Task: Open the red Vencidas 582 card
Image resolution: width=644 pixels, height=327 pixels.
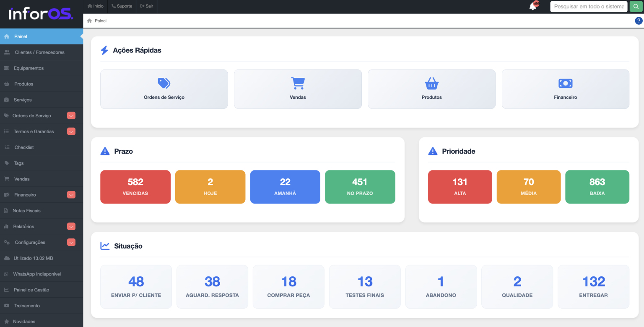Action: click(x=135, y=187)
